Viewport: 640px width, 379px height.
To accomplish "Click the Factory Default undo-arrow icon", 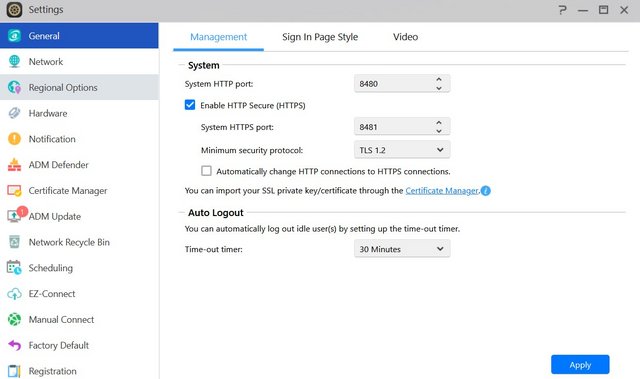I will 14,345.
